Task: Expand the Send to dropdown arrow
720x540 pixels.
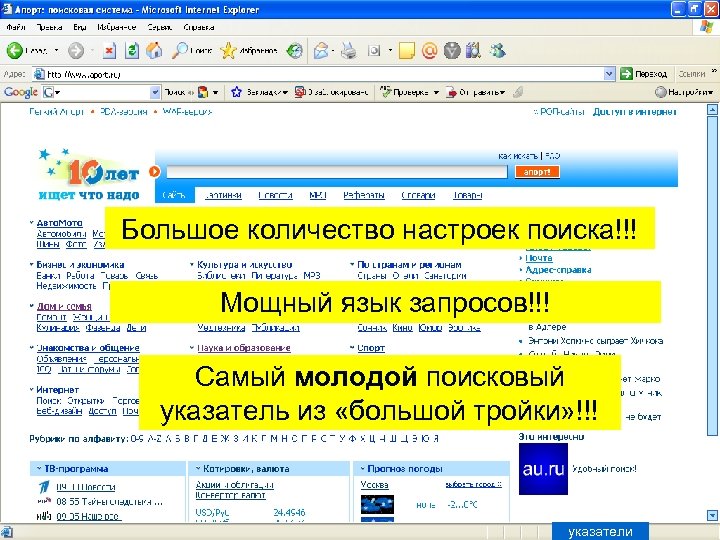Action: tap(502, 92)
